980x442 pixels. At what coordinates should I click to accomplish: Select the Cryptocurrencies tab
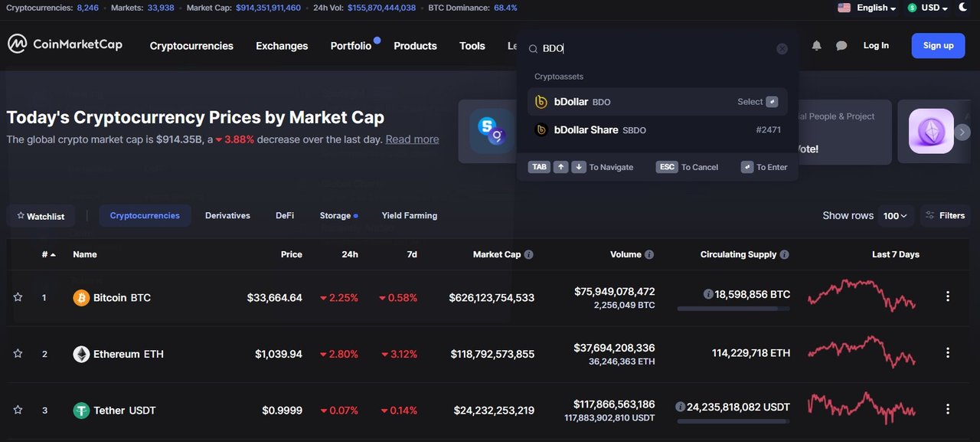[x=145, y=215]
